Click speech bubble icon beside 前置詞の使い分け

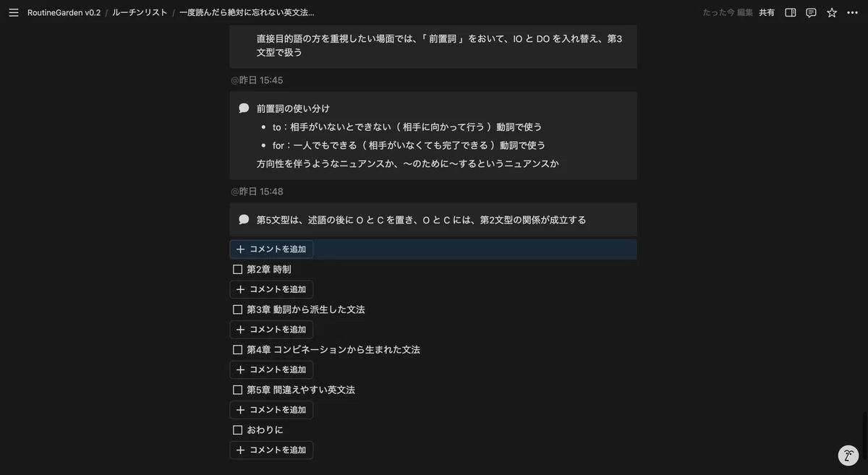pos(244,108)
